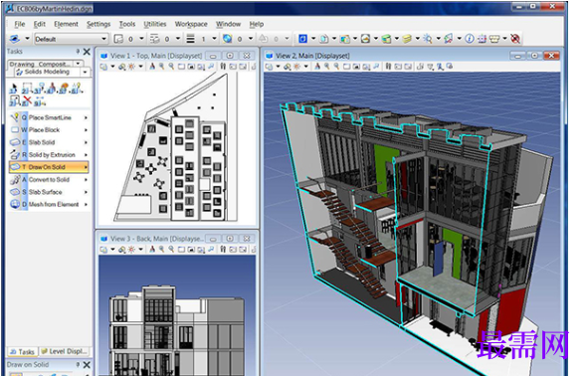The height and width of the screenshot is (376, 588).
Task: Select Mesh from Element tool
Action: (49, 204)
